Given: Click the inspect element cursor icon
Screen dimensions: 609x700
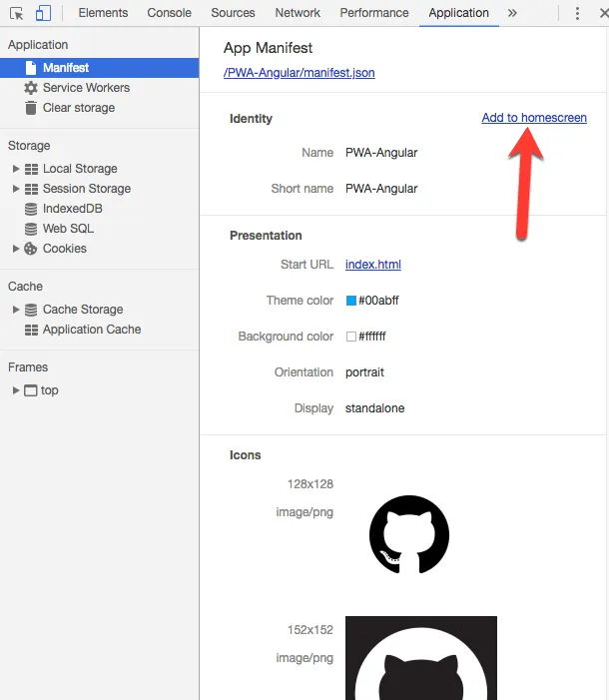Looking at the screenshot, I should point(17,13).
